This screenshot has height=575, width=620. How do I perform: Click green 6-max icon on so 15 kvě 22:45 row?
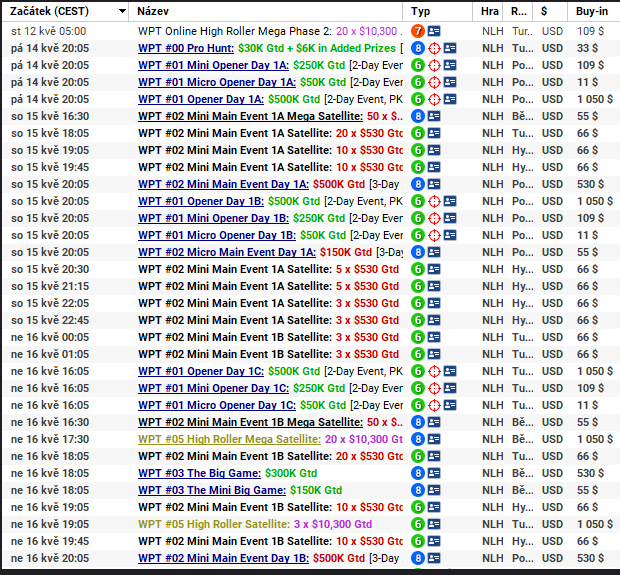[x=418, y=320]
